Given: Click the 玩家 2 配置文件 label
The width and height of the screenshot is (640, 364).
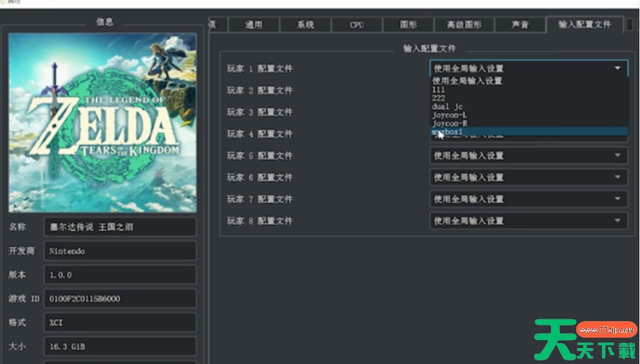Looking at the screenshot, I should click(x=259, y=90).
